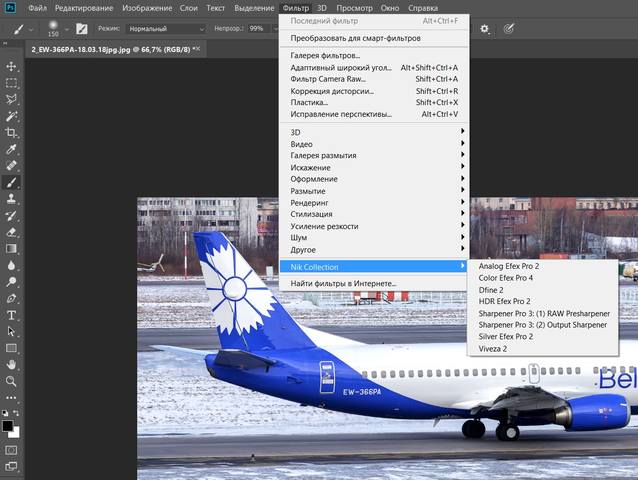The image size is (638, 480).
Task: Click the opacity field 99%
Action: pos(258,28)
